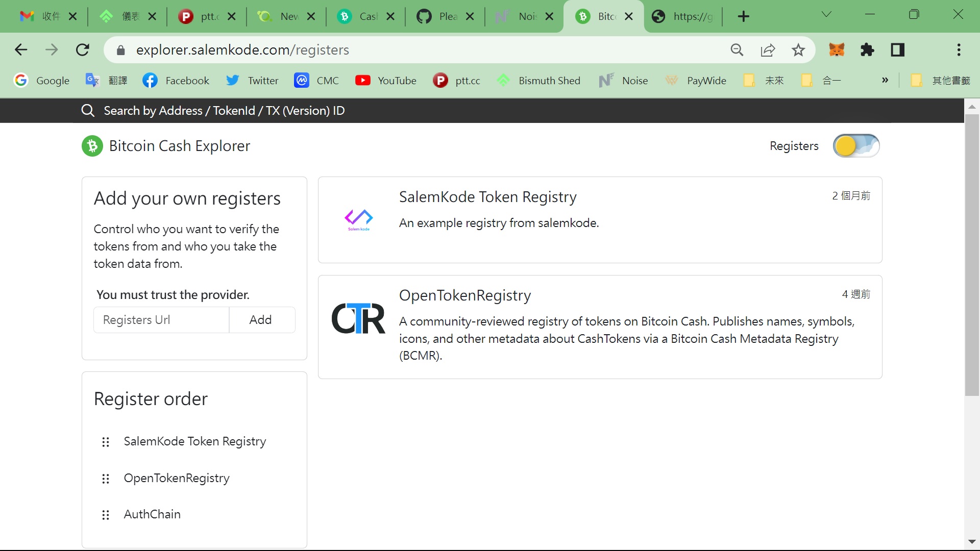Click the scrollbar down arrow
This screenshot has width=980, height=551.
point(972,542)
